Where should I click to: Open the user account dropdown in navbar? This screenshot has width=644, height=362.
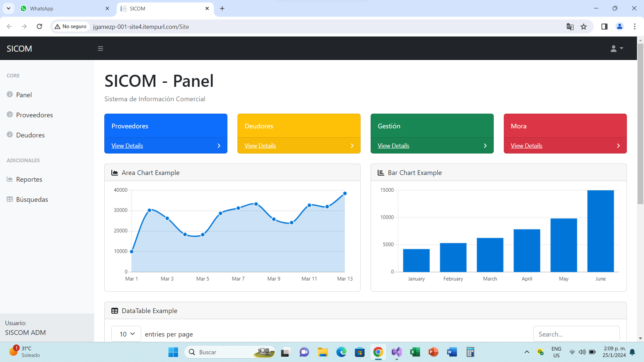[616, 49]
